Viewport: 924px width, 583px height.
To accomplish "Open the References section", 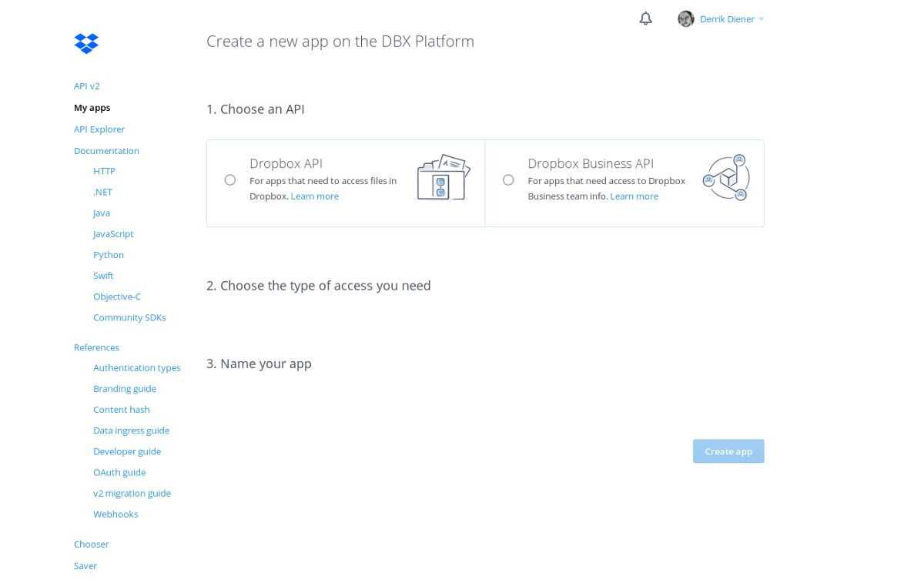I will [x=96, y=347].
